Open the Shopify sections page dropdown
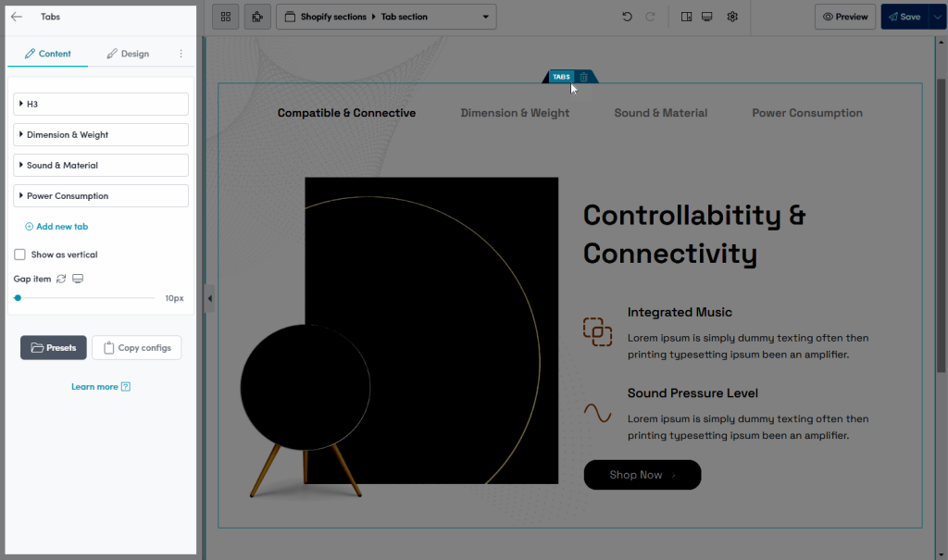This screenshot has width=948, height=560. coord(386,17)
